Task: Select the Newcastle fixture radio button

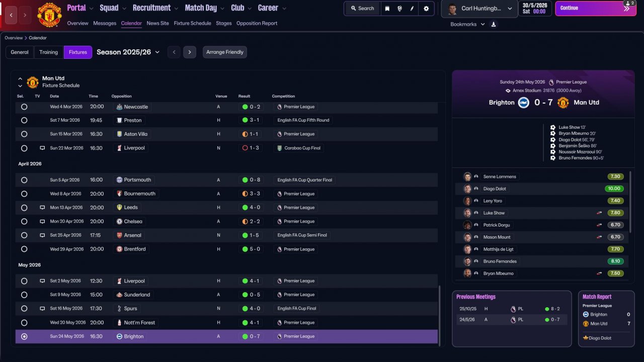Action: click(24, 107)
